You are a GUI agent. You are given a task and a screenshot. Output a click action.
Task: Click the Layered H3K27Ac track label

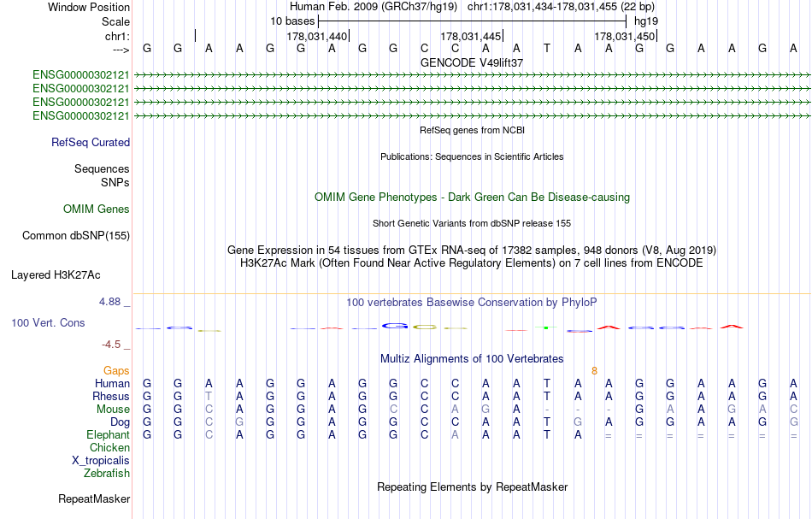click(x=56, y=275)
